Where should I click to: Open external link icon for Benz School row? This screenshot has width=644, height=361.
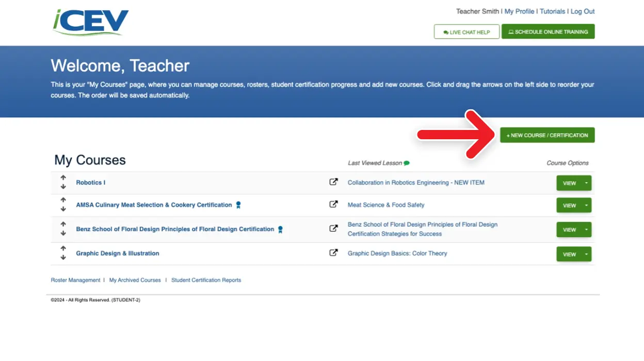pos(333,228)
